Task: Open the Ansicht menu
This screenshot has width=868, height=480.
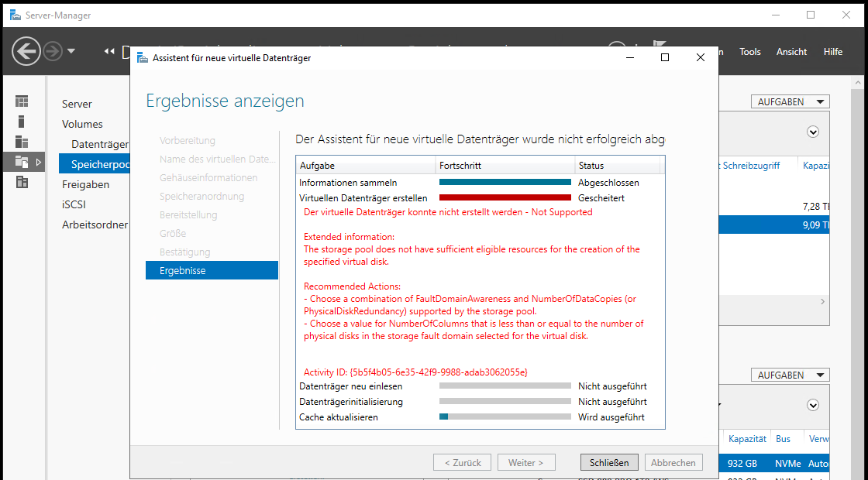Action: (791, 51)
